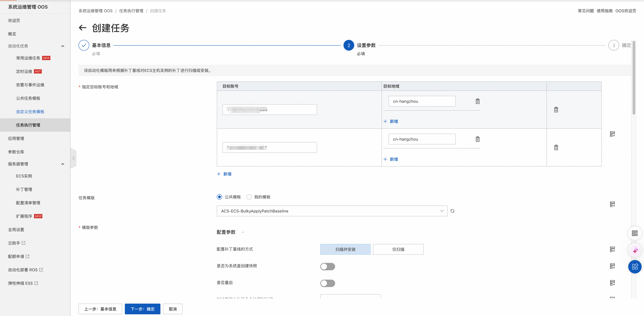Open 扩展程序 in sidebar

(24, 216)
